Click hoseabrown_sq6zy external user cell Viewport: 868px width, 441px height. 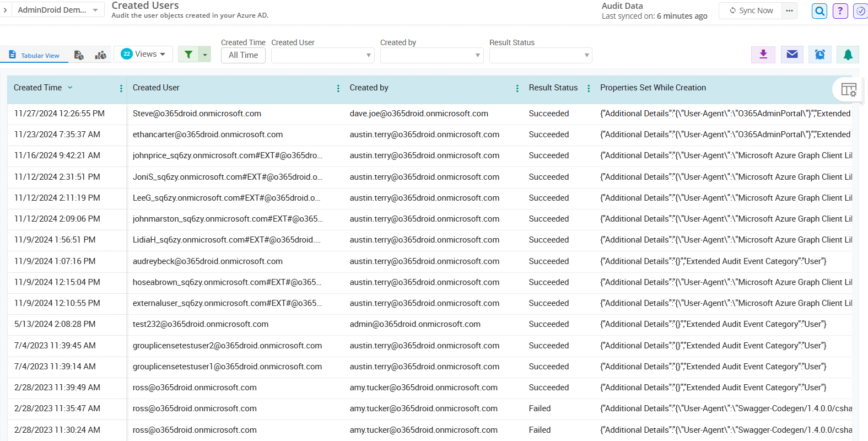coord(227,282)
